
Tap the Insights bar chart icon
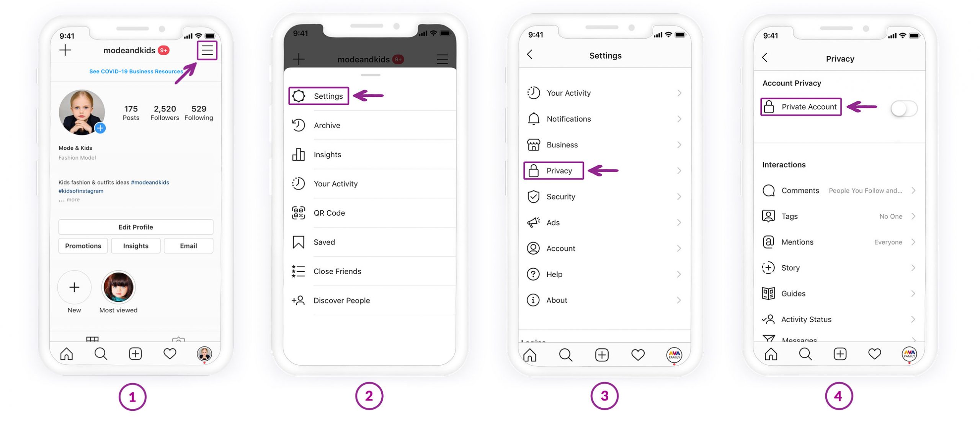[x=298, y=154]
